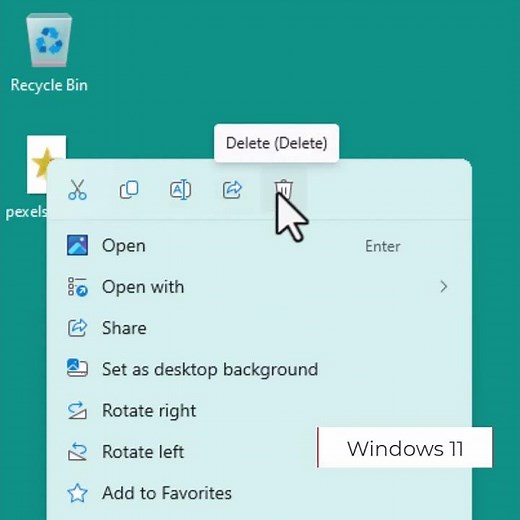Click the Rotate left icon
This screenshot has width=520, height=520.
(77, 451)
